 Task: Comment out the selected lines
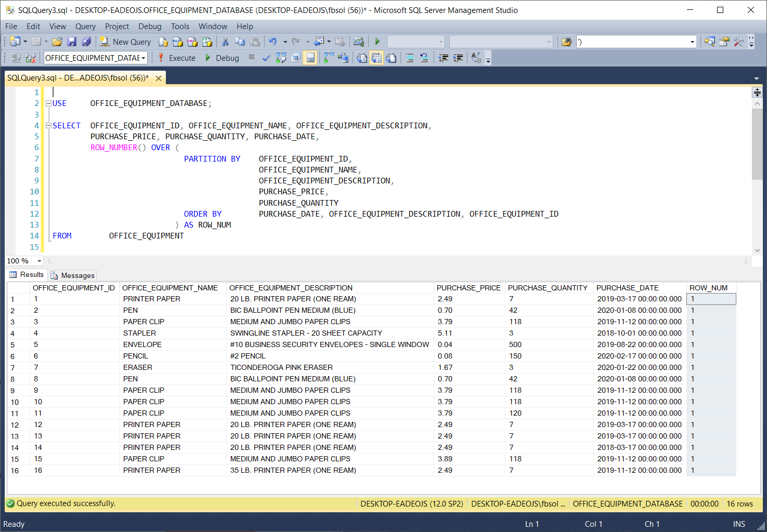pos(410,58)
